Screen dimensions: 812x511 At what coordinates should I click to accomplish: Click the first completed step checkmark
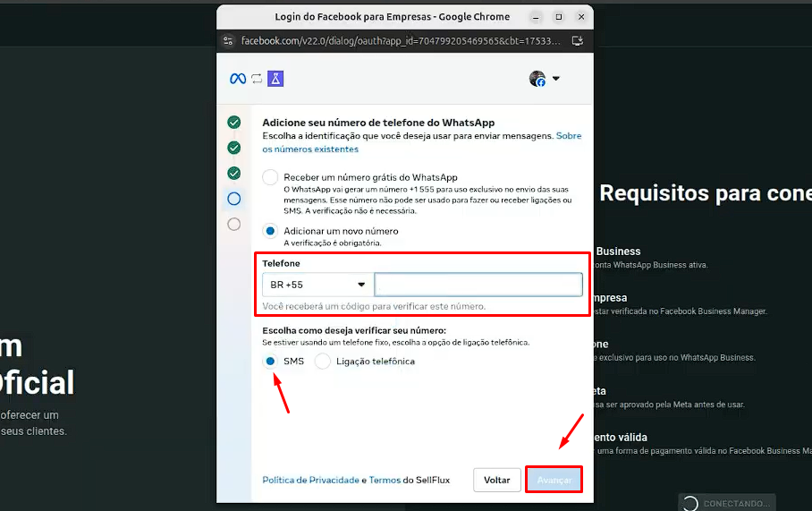[234, 123]
